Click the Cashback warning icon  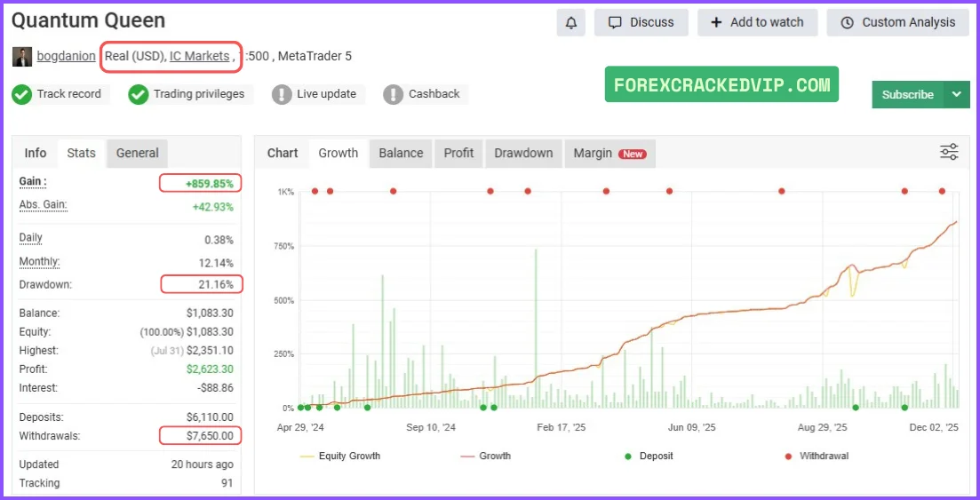point(394,94)
